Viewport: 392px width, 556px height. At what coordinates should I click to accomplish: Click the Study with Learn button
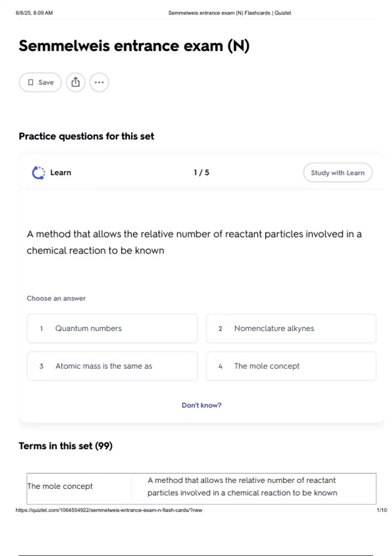point(338,173)
